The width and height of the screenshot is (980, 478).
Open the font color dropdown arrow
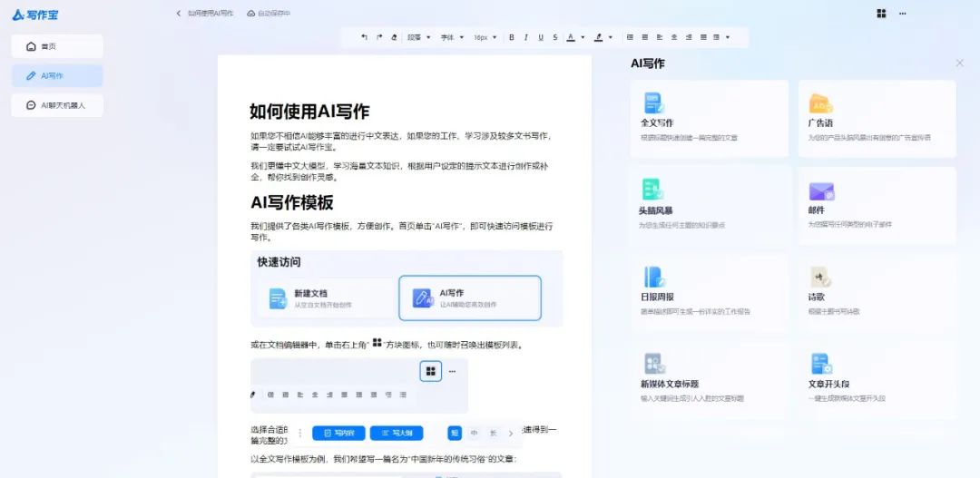[583, 37]
